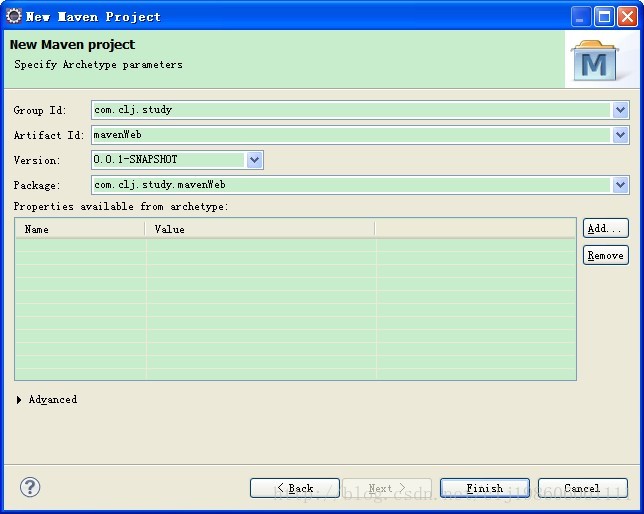Click the Value column header
This screenshot has width=644, height=514.
tap(260, 229)
